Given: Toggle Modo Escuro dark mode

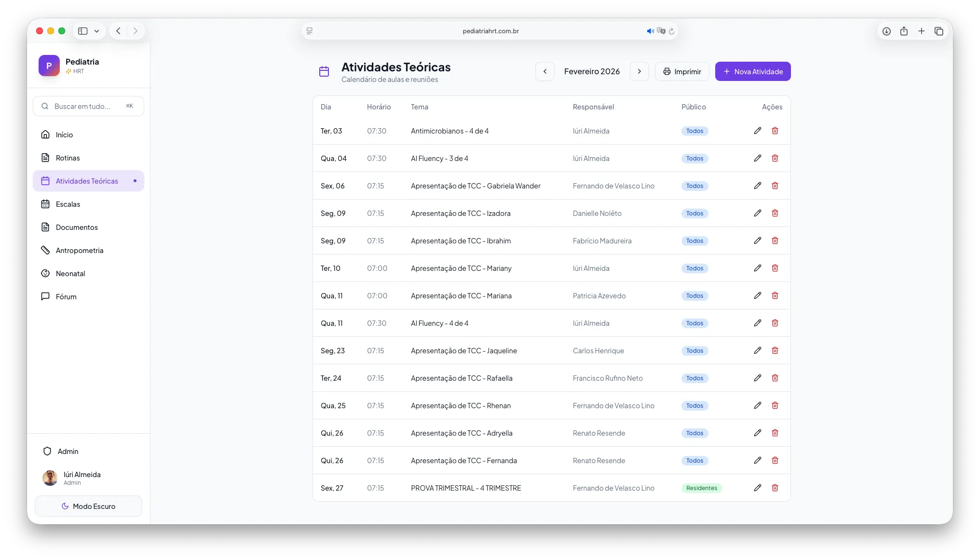Looking at the screenshot, I should tap(88, 506).
